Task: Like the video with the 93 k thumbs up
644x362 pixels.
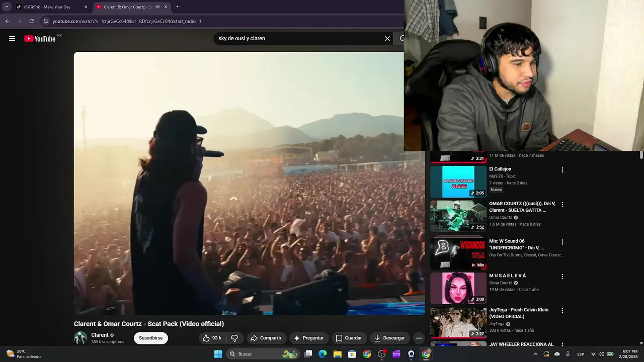Action: pos(212,338)
